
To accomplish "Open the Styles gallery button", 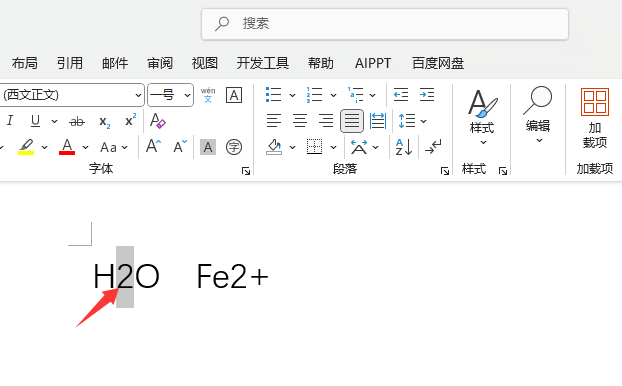I will click(x=482, y=117).
